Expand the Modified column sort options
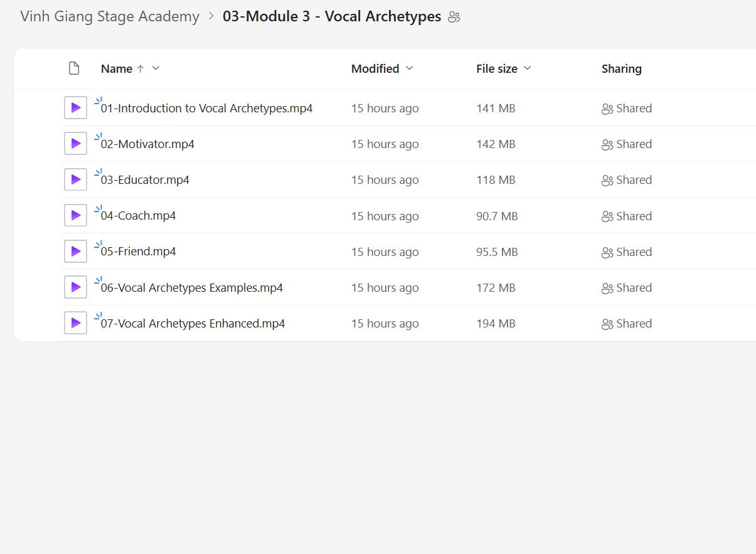Image resolution: width=756 pixels, height=554 pixels. tap(410, 68)
